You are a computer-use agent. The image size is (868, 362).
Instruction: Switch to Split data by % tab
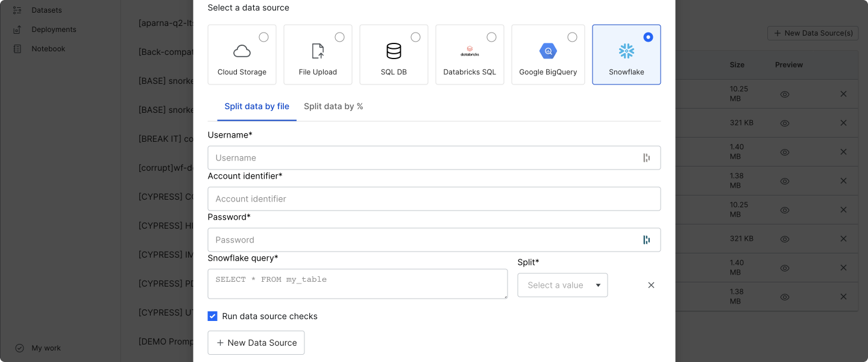pyautogui.click(x=333, y=106)
